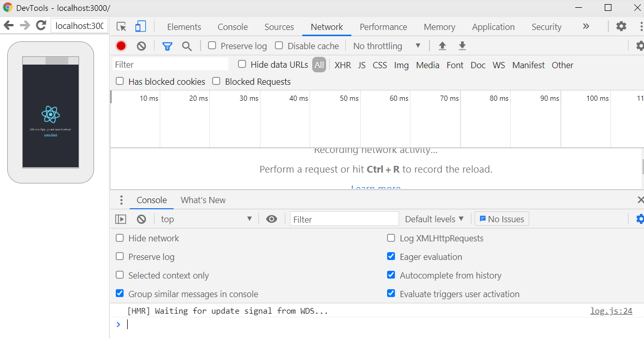This screenshot has height=339, width=644.
Task: Uncheck Group similar messages in console
Action: (x=119, y=294)
